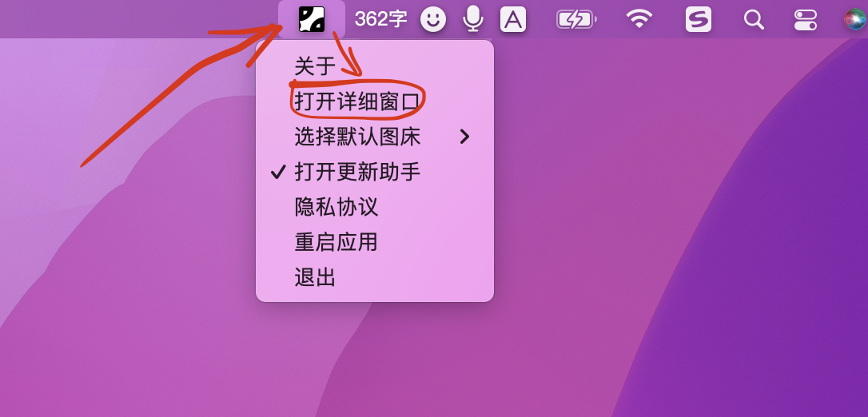868x417 pixels.
Task: Activate the microphone dictation icon
Action: coord(472,19)
